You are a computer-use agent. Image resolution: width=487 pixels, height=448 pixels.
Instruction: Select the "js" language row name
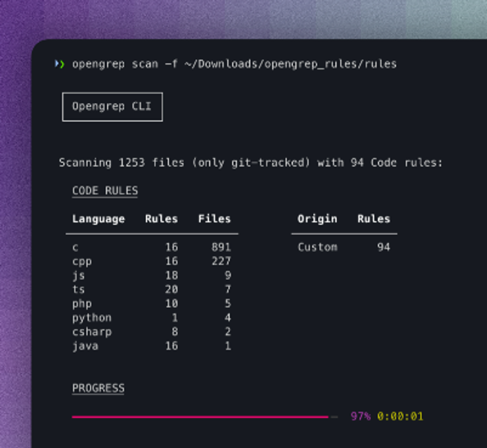[79, 276]
